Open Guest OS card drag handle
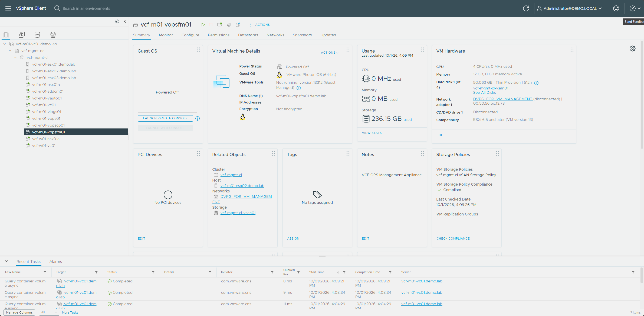Viewport: 644px width, 316px height. tap(199, 50)
